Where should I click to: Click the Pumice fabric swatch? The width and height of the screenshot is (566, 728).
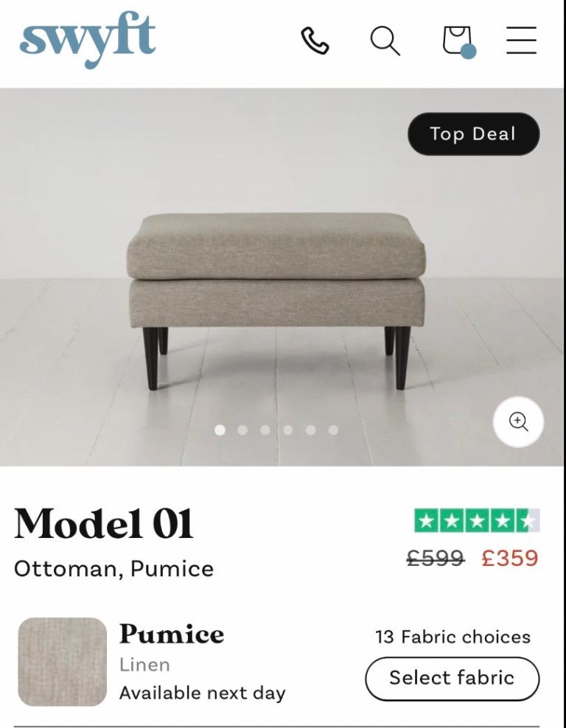[x=63, y=662]
